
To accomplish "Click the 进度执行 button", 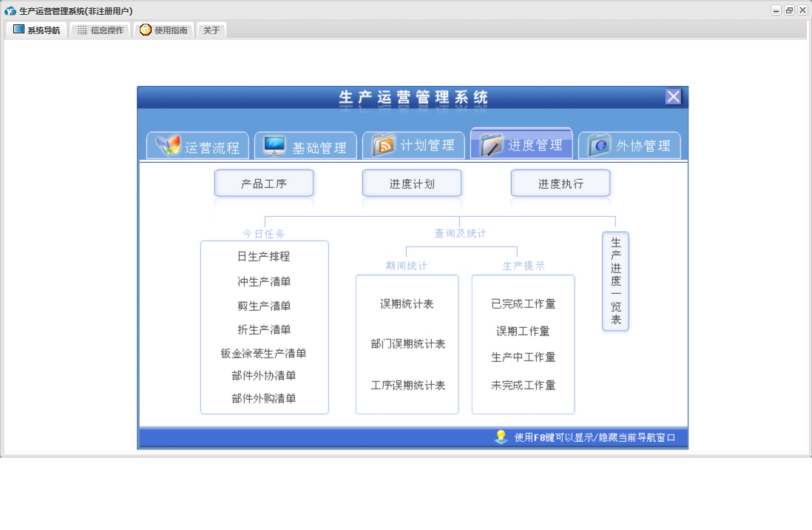I will 561,184.
